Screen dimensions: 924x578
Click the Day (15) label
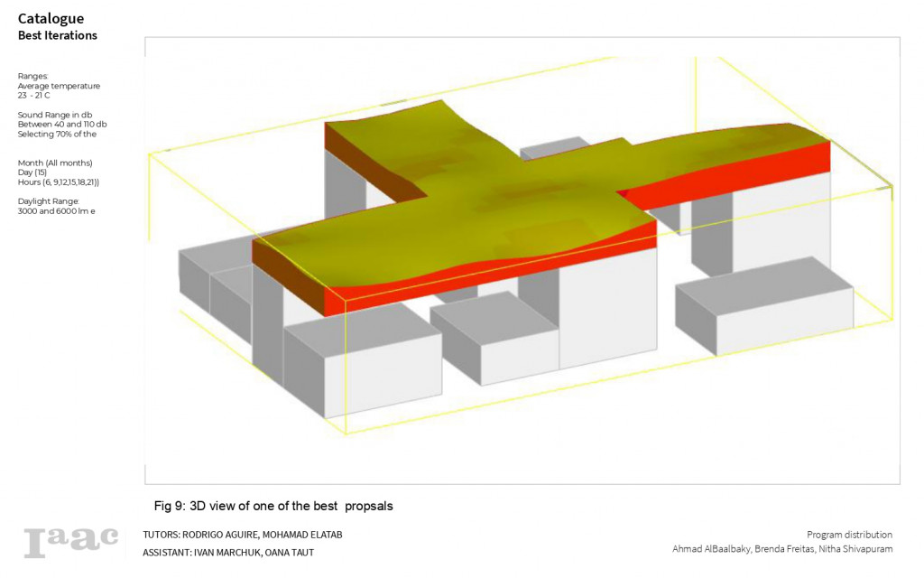pos(34,172)
